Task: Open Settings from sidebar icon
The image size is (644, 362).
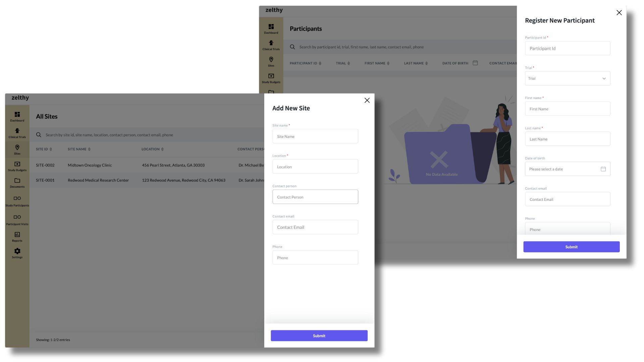Action: pos(17,252)
